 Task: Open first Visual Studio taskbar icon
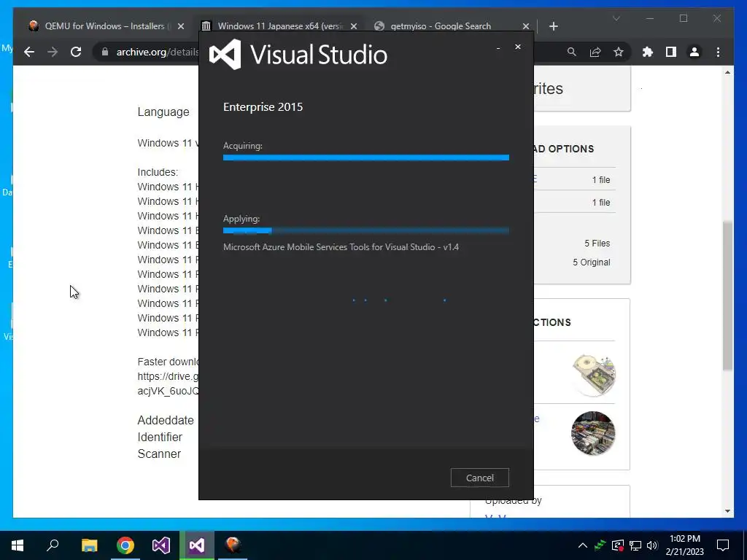click(x=161, y=545)
